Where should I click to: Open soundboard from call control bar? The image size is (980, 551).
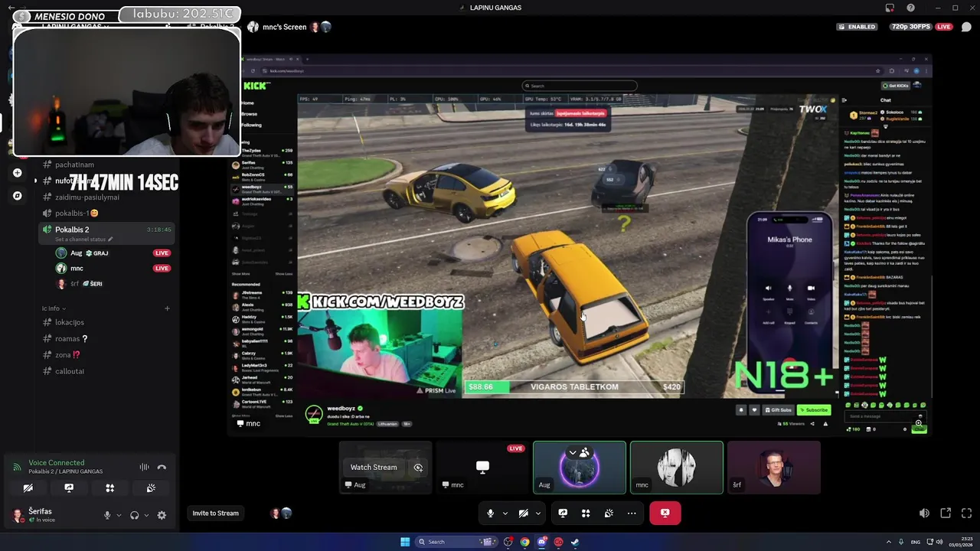[609, 513]
